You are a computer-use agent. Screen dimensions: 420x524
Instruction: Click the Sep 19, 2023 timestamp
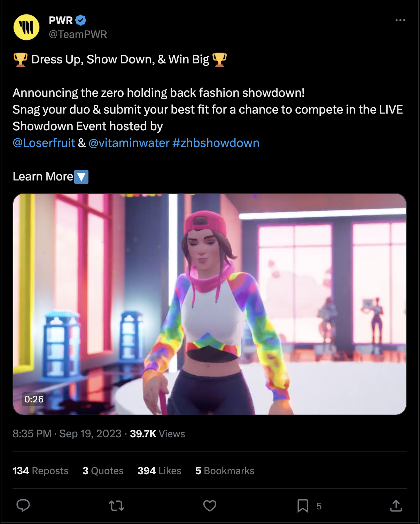pos(90,434)
